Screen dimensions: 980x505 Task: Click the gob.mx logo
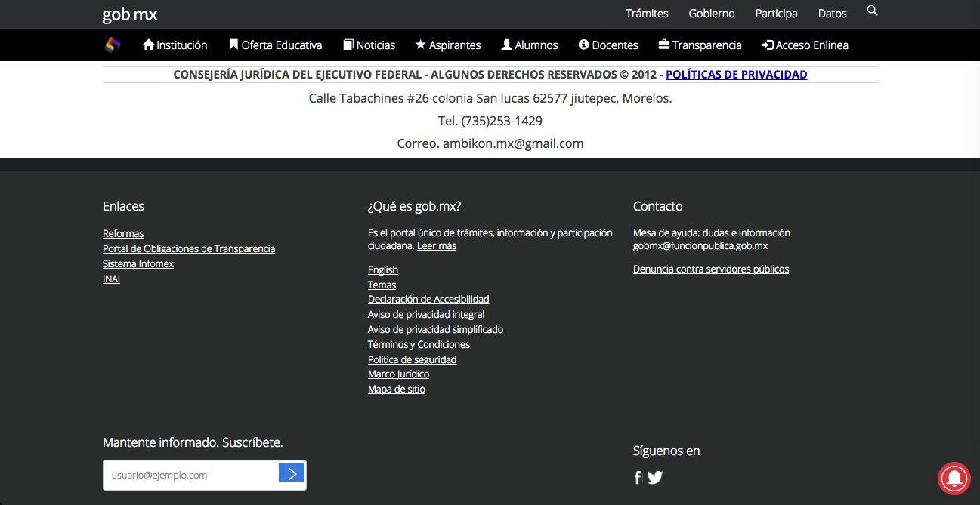(x=130, y=14)
